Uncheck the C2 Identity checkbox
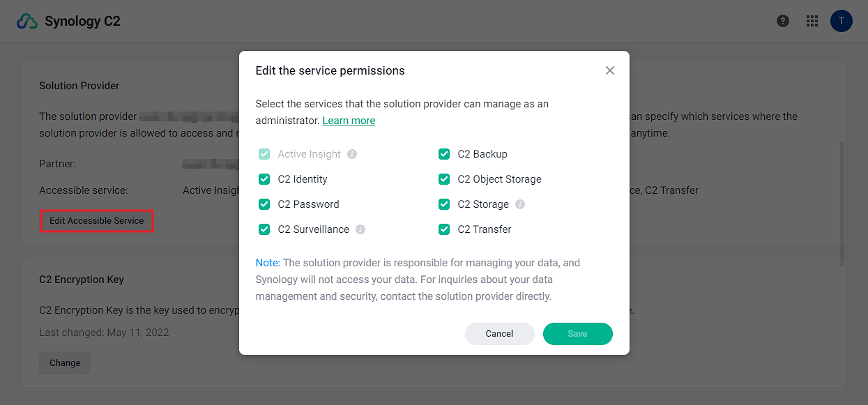This screenshot has width=868, height=405. tap(264, 179)
